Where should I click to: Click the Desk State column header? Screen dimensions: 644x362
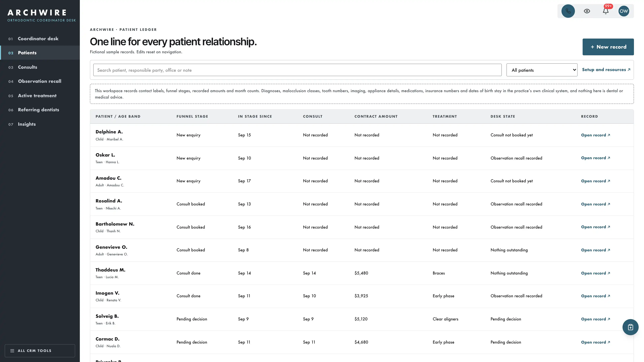point(502,116)
